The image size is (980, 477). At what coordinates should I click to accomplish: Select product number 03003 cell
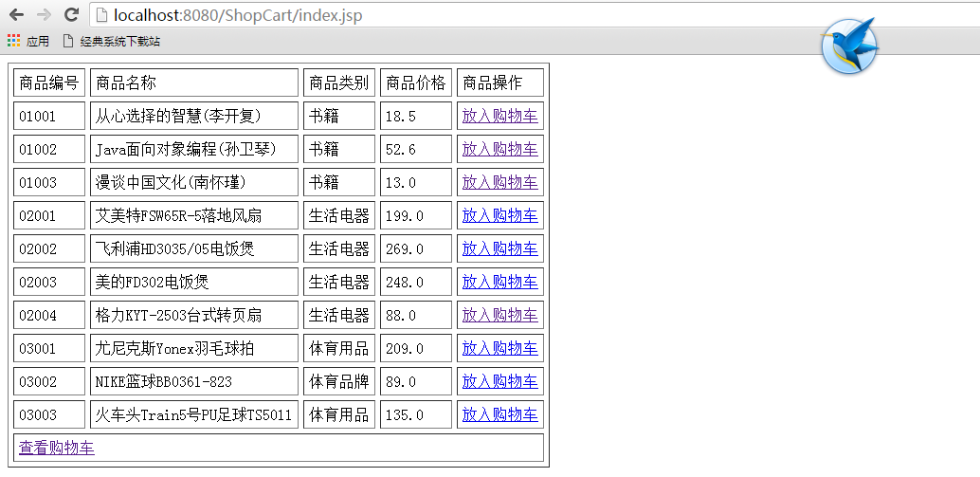pyautogui.click(x=48, y=413)
